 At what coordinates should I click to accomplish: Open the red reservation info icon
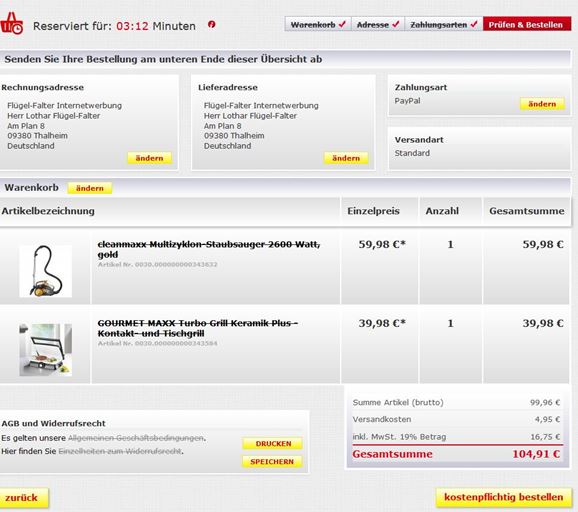[211, 24]
